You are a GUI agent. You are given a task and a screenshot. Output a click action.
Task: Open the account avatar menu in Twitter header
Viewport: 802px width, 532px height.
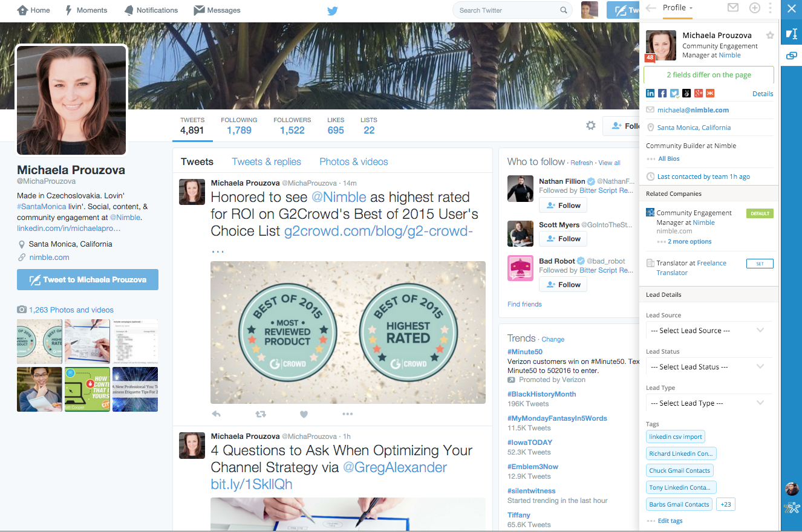pos(590,10)
